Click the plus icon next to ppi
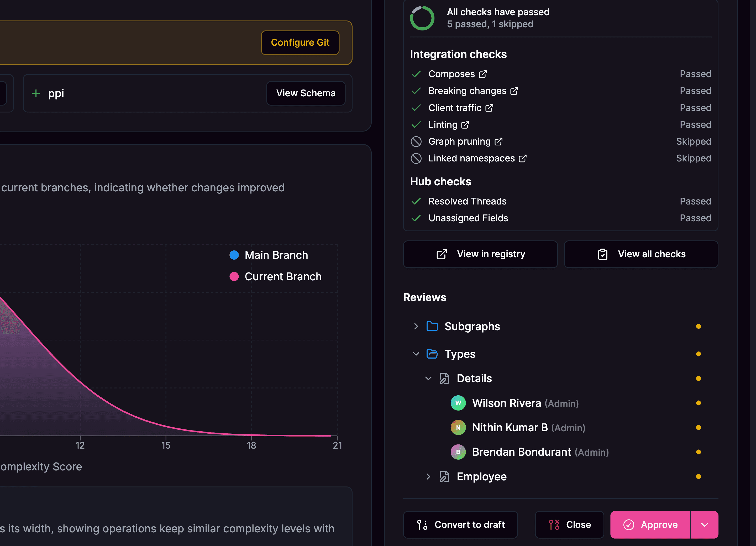 point(36,93)
